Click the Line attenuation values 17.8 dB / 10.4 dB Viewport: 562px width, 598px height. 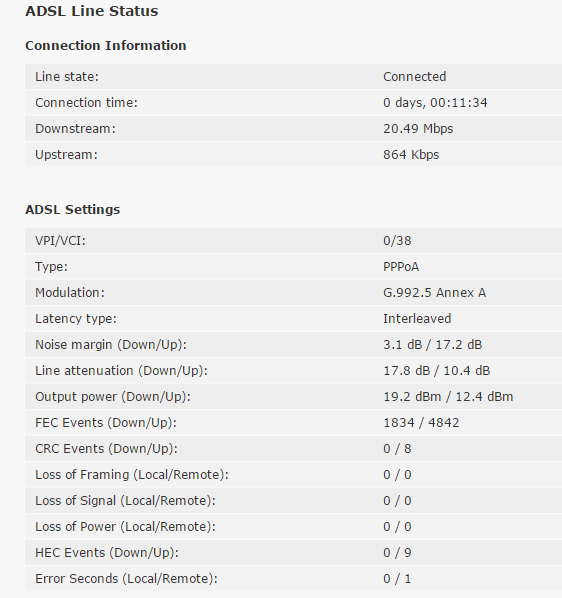pyautogui.click(x=437, y=371)
